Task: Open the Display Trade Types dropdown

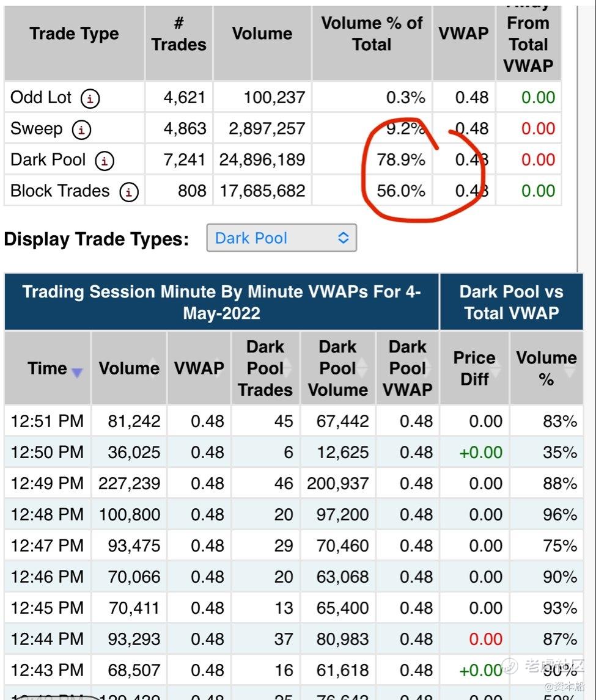Action: pyautogui.click(x=281, y=238)
